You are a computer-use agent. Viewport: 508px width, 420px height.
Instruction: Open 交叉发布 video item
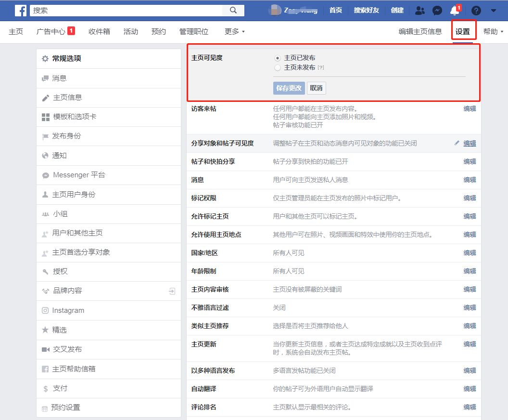(109, 349)
